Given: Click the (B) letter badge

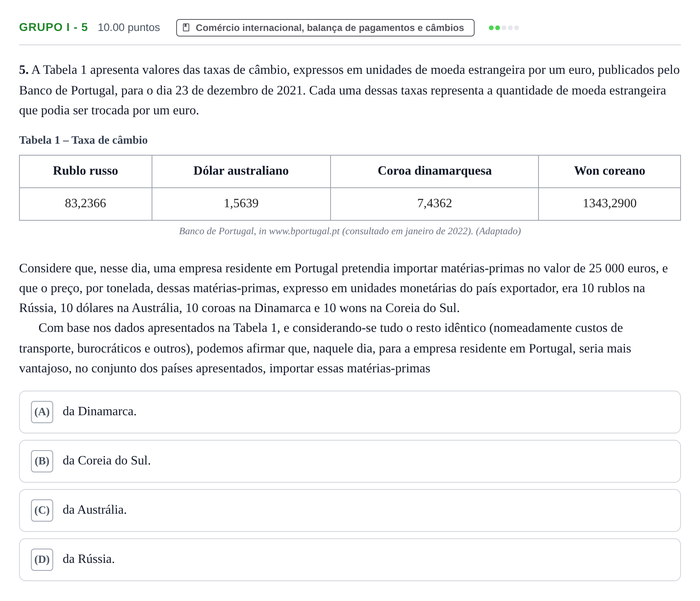Looking at the screenshot, I should click(x=42, y=461).
